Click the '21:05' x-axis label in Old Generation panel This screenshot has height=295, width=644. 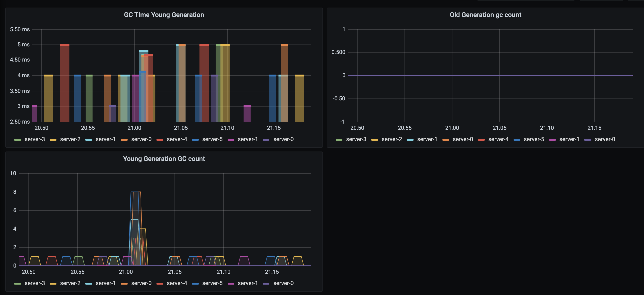tap(500, 128)
